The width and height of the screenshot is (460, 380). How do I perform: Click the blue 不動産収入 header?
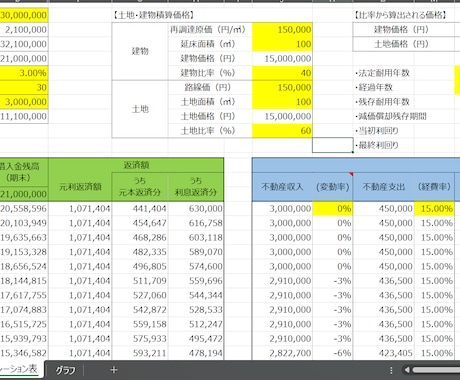coord(282,187)
